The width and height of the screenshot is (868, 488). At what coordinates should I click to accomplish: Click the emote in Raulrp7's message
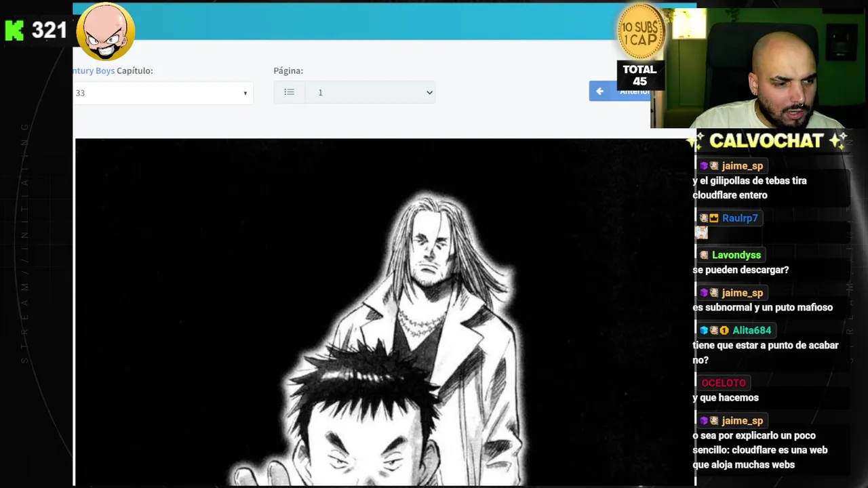701,232
